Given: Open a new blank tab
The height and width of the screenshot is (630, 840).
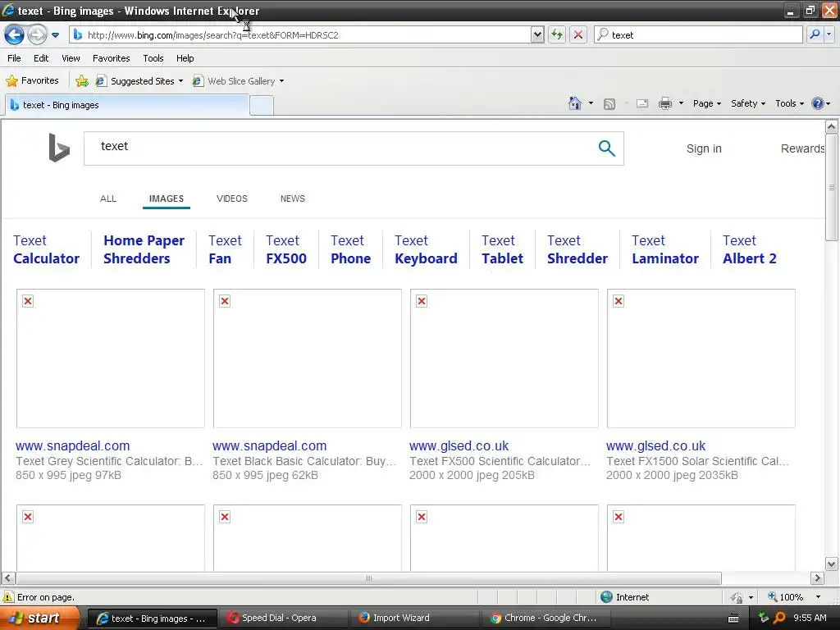Looking at the screenshot, I should click(262, 106).
